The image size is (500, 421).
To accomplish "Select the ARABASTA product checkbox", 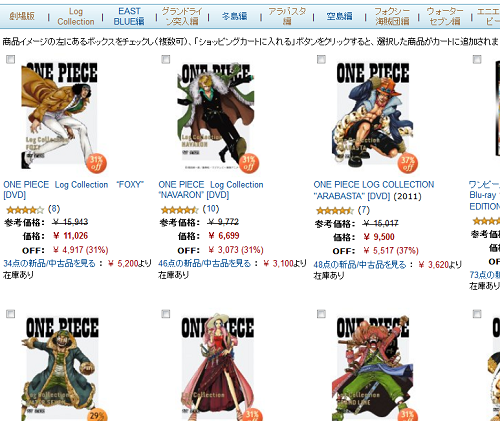I will 321,59.
